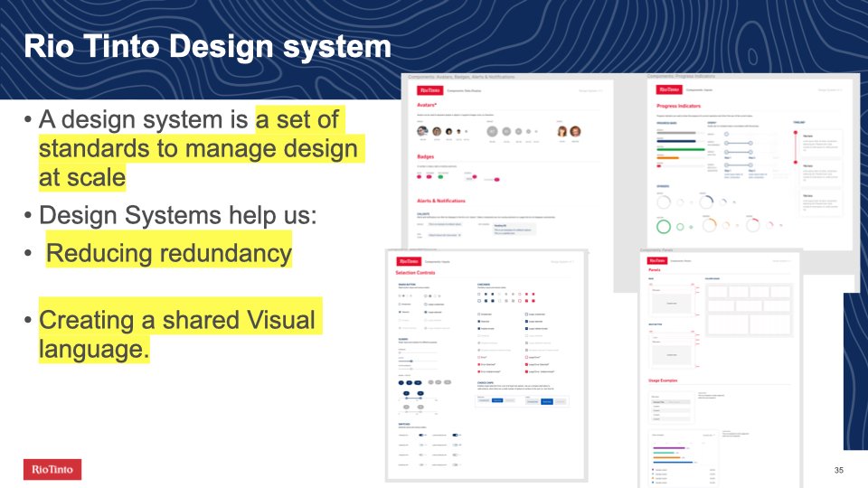
Task: Click the "Alerts & Notifications" heading
Action: pyautogui.click(x=440, y=201)
